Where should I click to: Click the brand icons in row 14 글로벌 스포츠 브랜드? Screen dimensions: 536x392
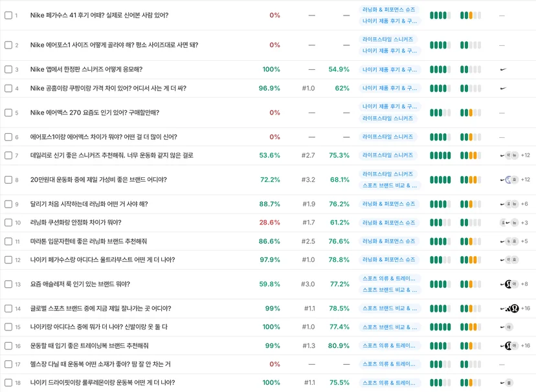click(x=509, y=309)
